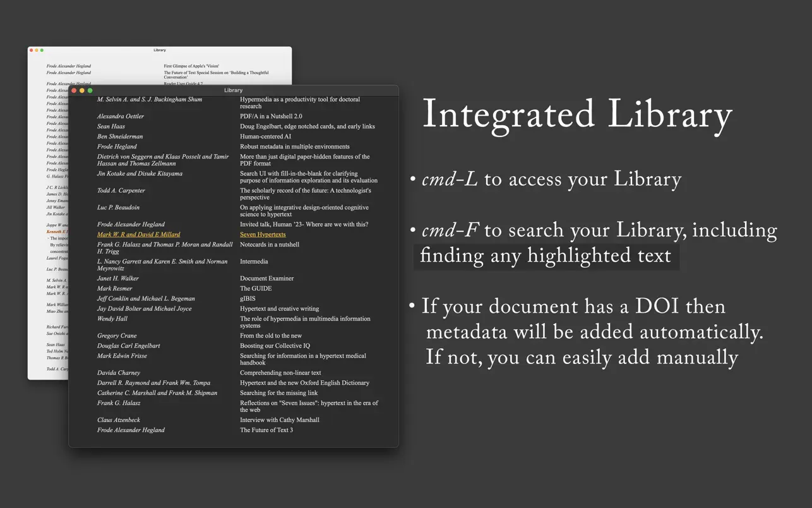Open Interview with Cathy Marshall entry
Image resolution: width=812 pixels, height=508 pixels.
(279, 420)
